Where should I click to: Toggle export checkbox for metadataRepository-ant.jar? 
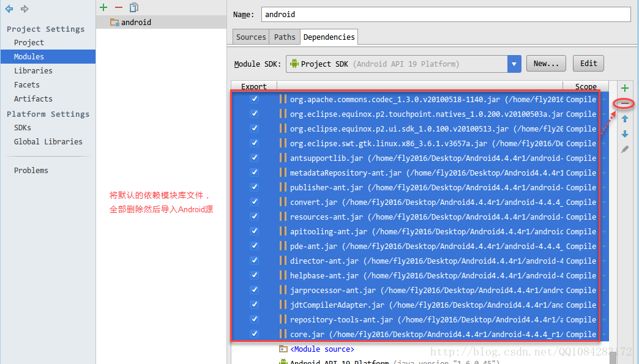click(x=254, y=173)
